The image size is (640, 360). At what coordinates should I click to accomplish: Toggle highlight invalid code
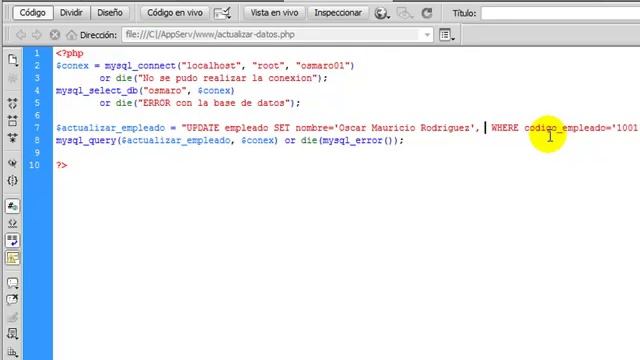tap(13, 223)
